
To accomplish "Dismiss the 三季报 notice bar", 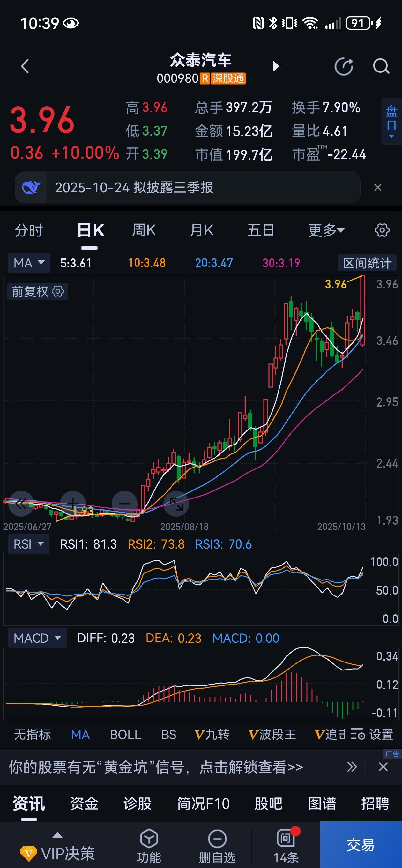I will tap(378, 187).
